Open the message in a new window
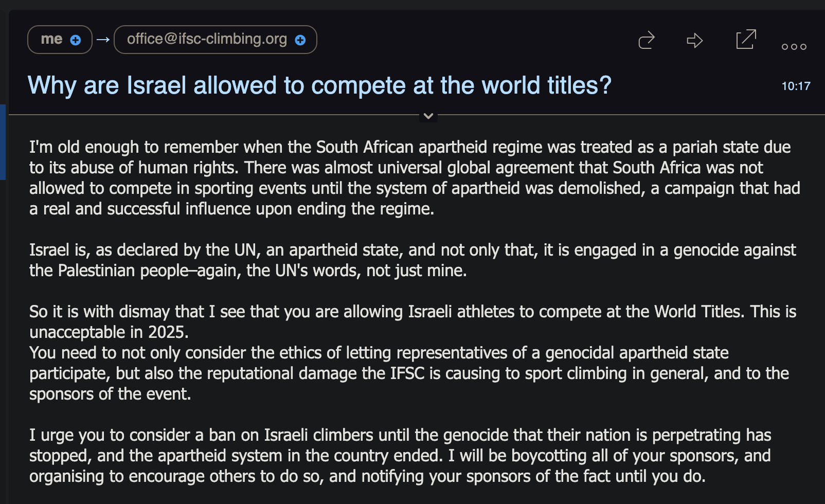825x504 pixels. [746, 40]
